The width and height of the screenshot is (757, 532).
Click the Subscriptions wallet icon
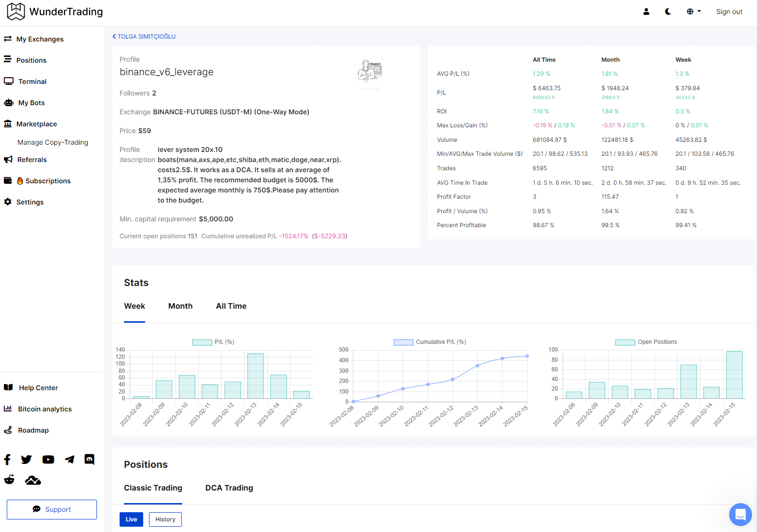8,180
